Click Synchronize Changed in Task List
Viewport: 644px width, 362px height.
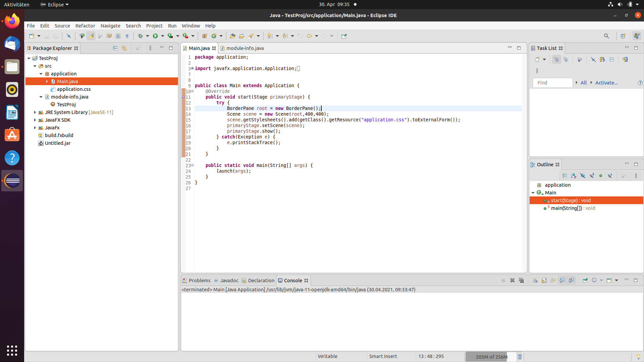click(x=625, y=59)
